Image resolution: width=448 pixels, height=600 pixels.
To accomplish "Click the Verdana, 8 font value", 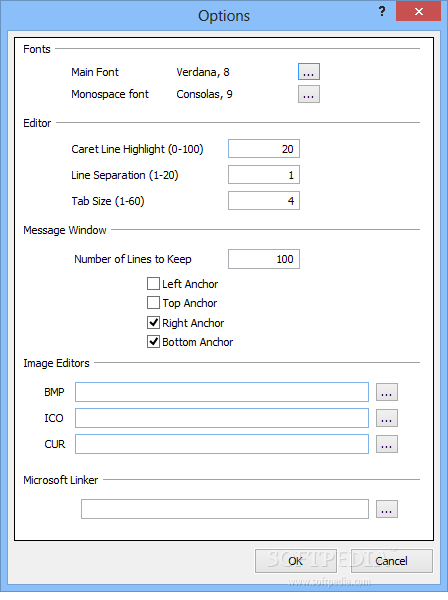I will pos(203,72).
